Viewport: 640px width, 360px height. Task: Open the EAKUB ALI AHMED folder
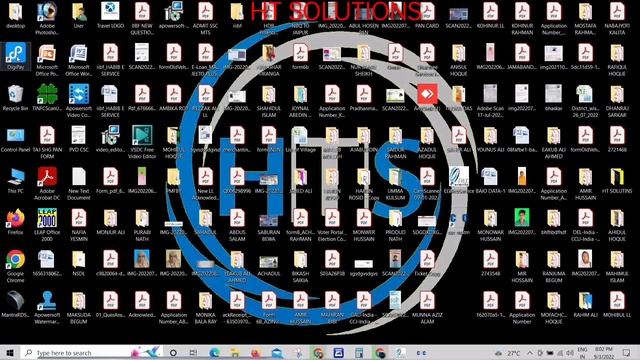tap(553, 142)
